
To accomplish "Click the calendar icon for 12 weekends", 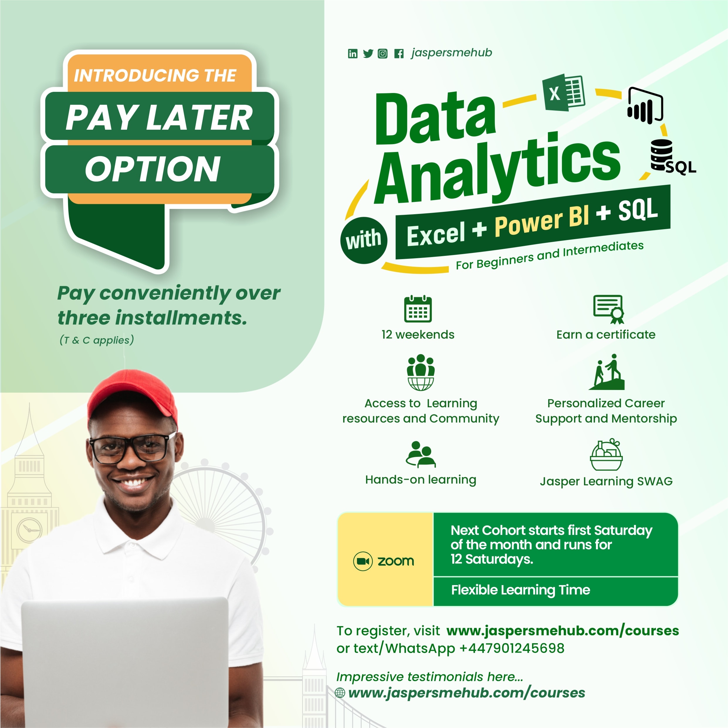I will pyautogui.click(x=421, y=307).
